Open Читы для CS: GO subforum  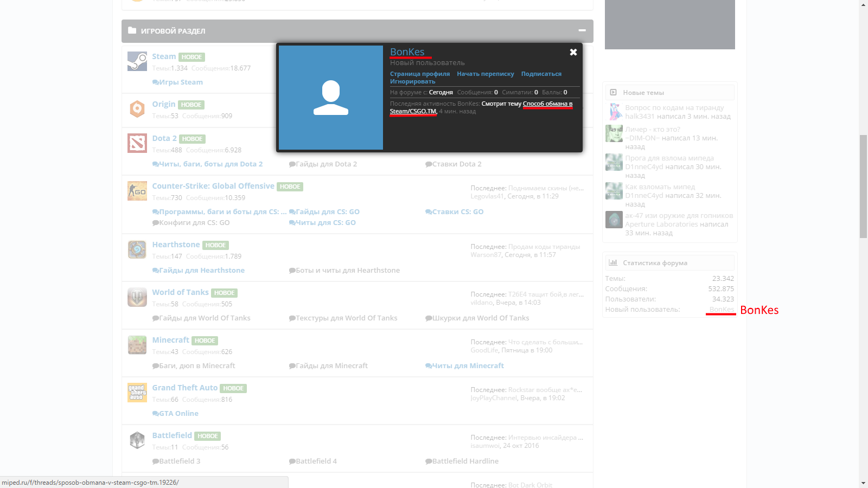(x=325, y=223)
